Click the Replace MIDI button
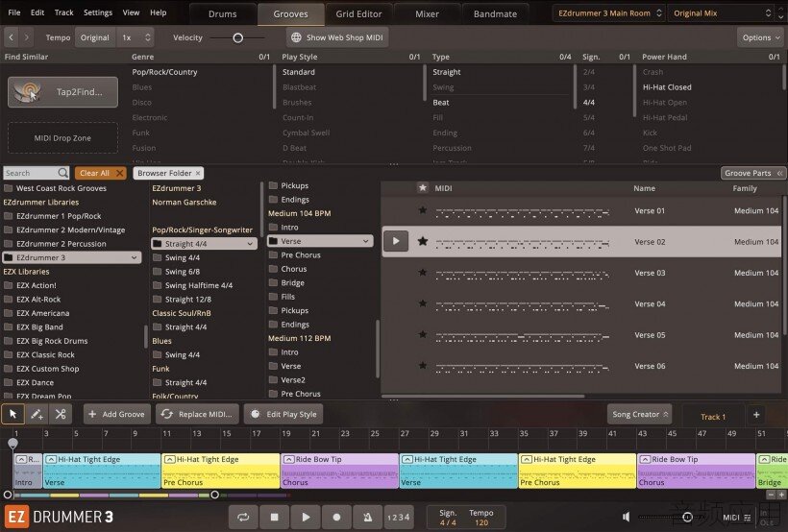This screenshot has height=532, width=788. point(197,415)
